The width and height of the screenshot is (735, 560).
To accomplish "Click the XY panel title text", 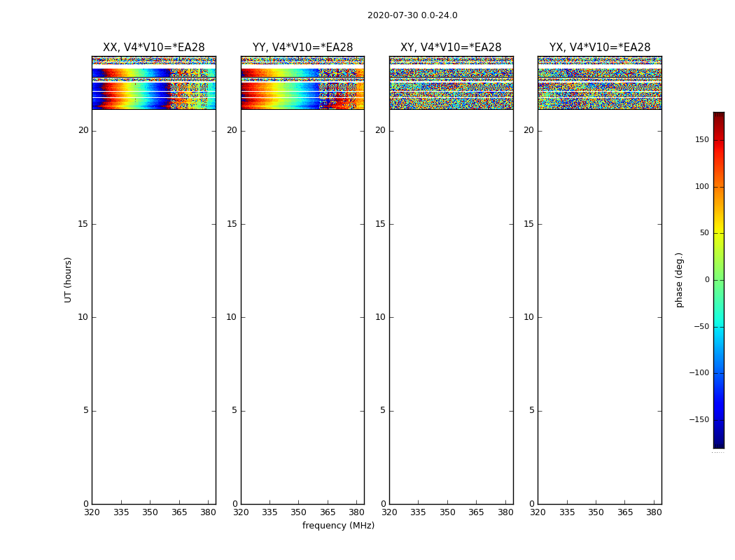I will point(451,48).
